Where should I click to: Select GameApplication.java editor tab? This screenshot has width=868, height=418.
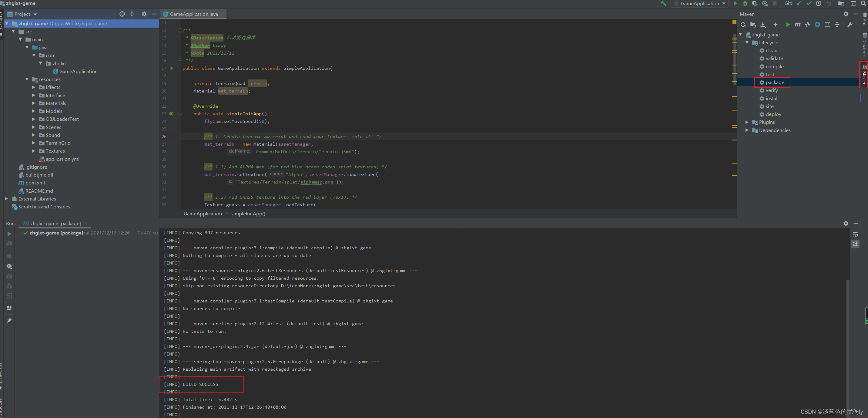pyautogui.click(x=193, y=14)
